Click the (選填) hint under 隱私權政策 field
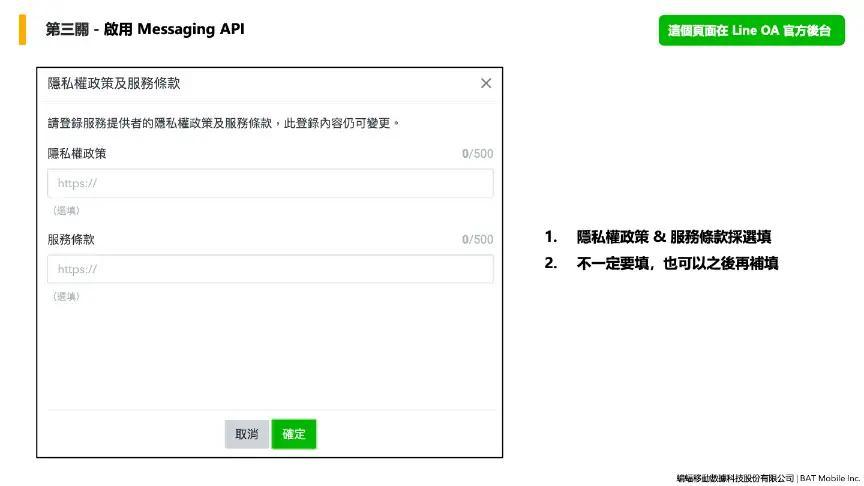Screen dimensions: 864x486 pos(66,211)
